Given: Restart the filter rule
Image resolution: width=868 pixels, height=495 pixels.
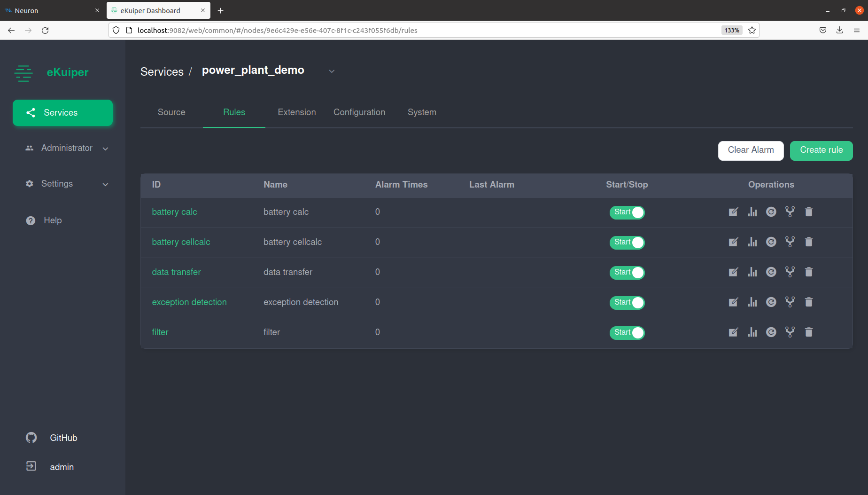Looking at the screenshot, I should [771, 332].
